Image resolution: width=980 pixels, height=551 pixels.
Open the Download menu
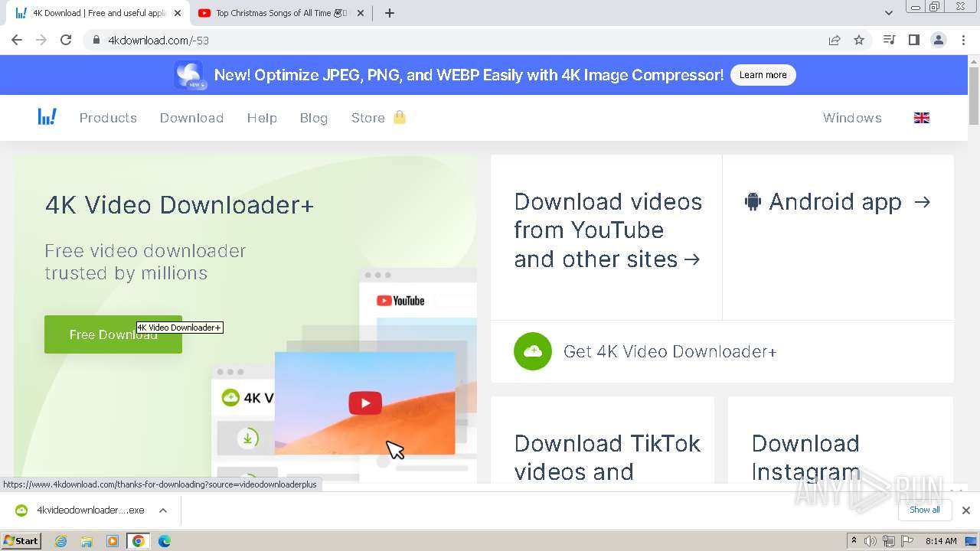(x=191, y=118)
